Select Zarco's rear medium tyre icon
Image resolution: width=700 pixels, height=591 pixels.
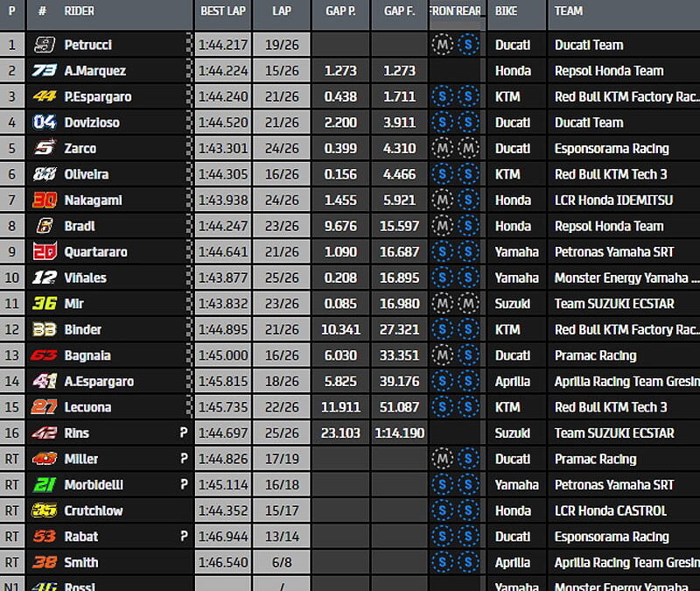468,148
